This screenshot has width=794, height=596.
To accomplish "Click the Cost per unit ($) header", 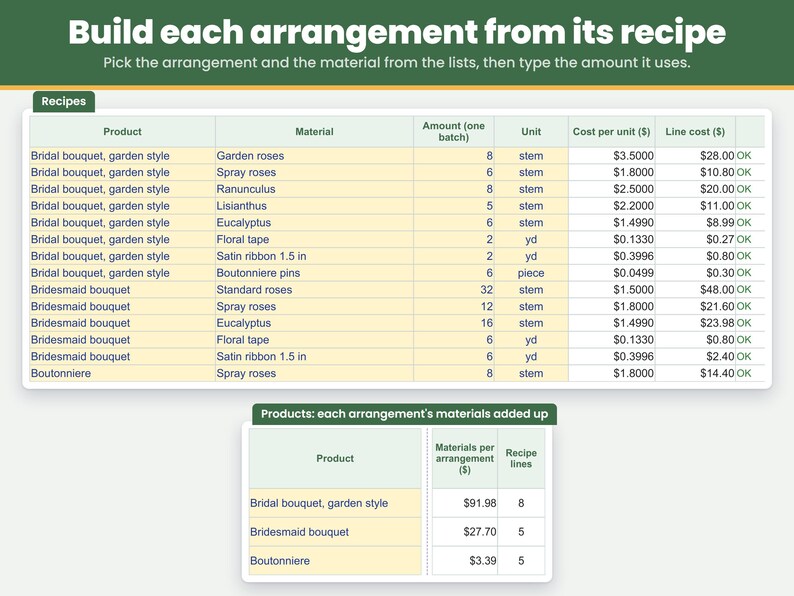I will [x=612, y=132].
